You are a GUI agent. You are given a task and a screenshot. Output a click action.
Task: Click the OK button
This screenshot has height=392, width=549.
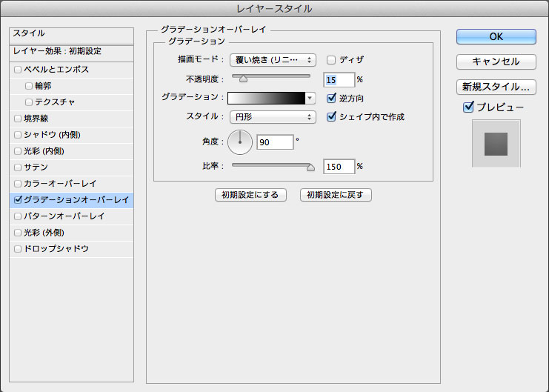[x=496, y=36]
